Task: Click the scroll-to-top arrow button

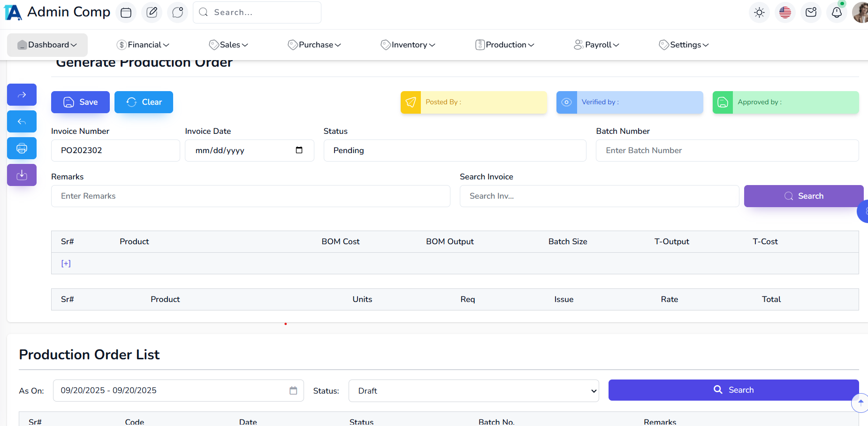Action: pyautogui.click(x=860, y=403)
